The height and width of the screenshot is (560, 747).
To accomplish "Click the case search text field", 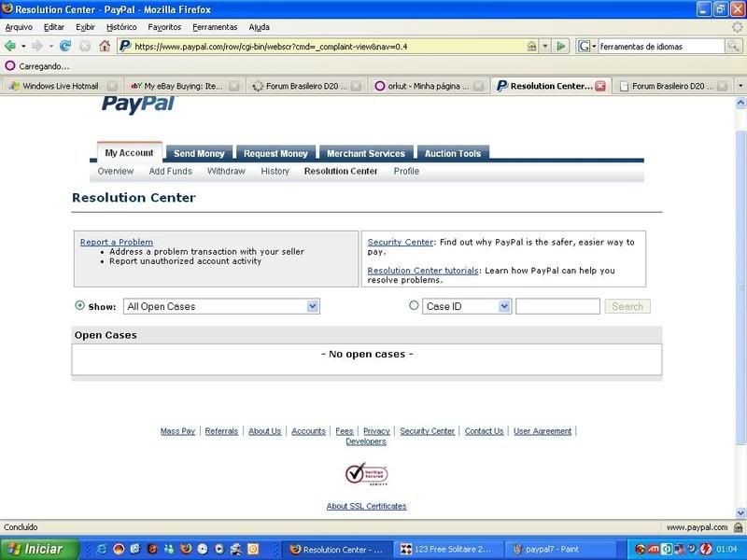I will (x=557, y=306).
